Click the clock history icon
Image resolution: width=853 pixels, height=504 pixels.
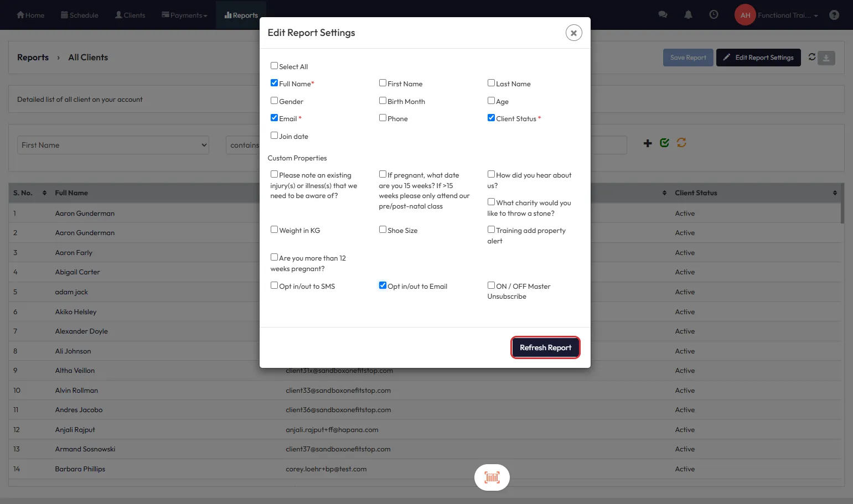point(714,15)
